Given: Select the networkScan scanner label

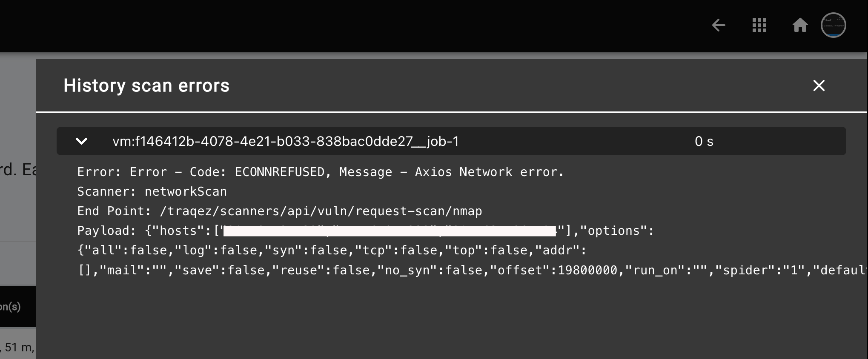Looking at the screenshot, I should point(186,191).
